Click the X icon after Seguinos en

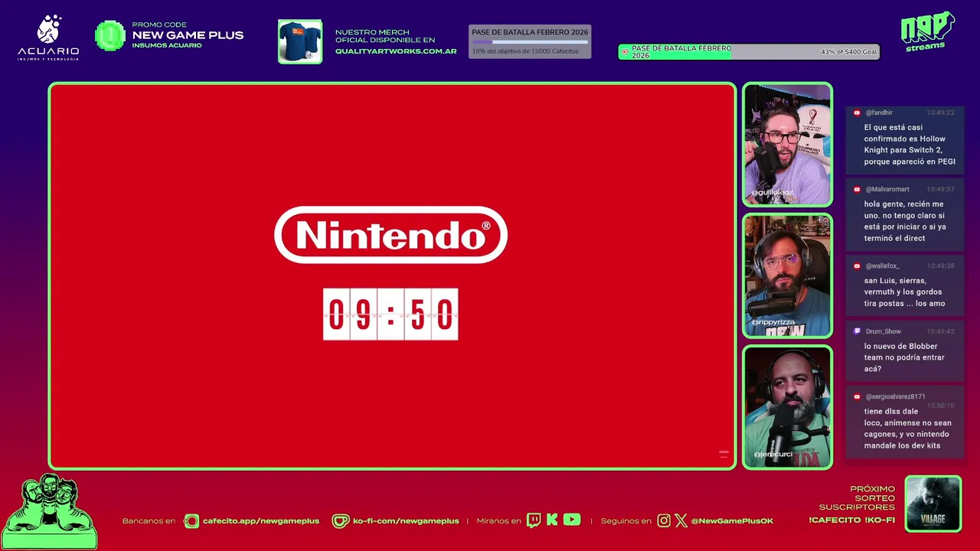point(681,520)
